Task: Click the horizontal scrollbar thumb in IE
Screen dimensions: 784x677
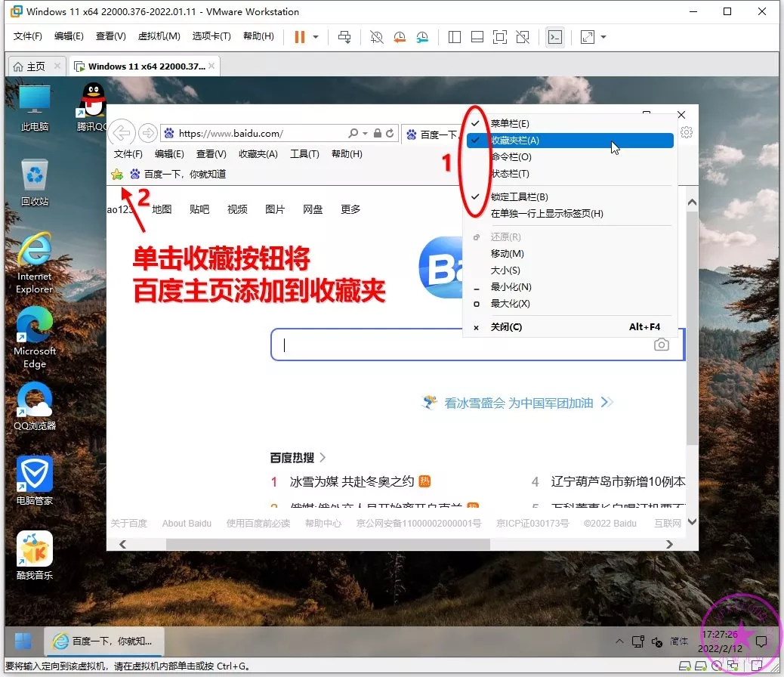Action: click(328, 544)
